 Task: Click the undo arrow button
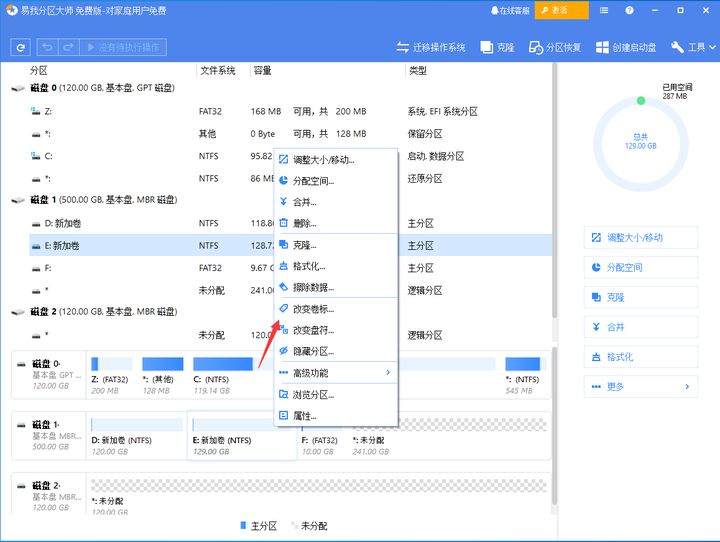(47, 47)
